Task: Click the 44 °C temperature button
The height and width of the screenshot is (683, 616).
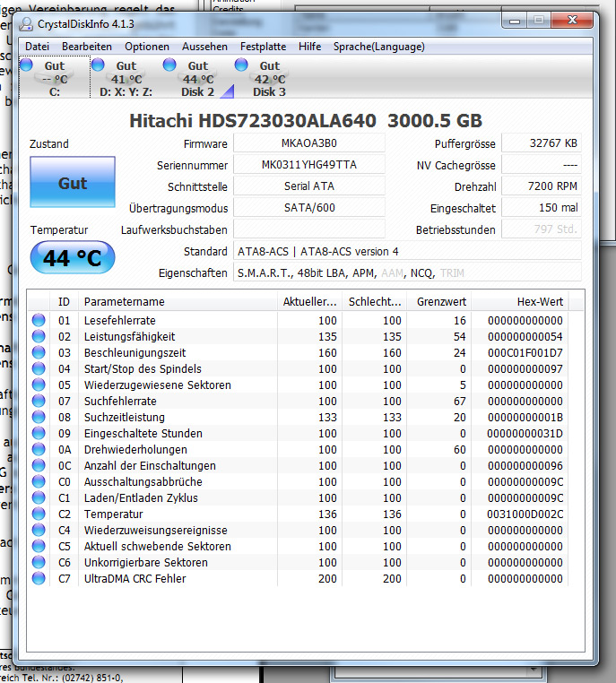Action: [73, 258]
